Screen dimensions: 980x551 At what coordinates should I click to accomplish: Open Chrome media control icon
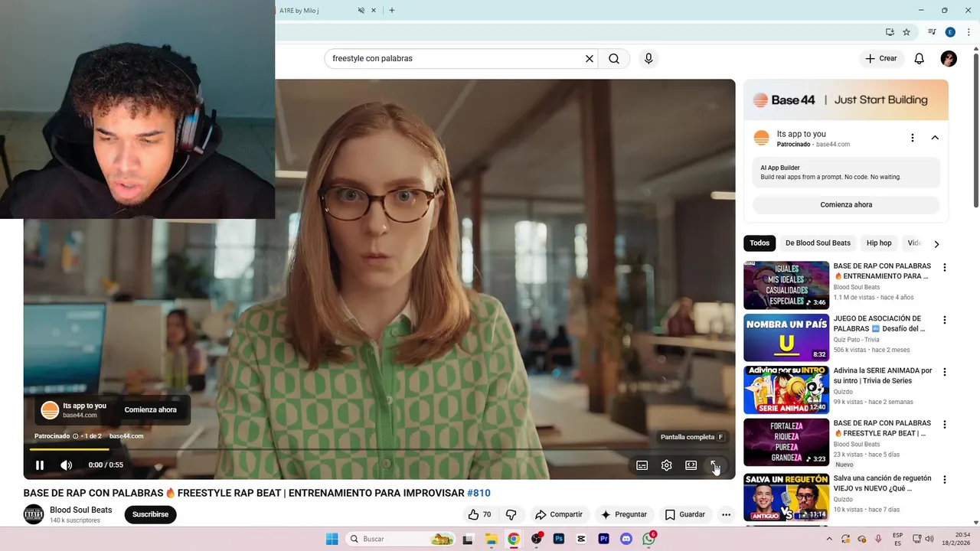(x=932, y=32)
